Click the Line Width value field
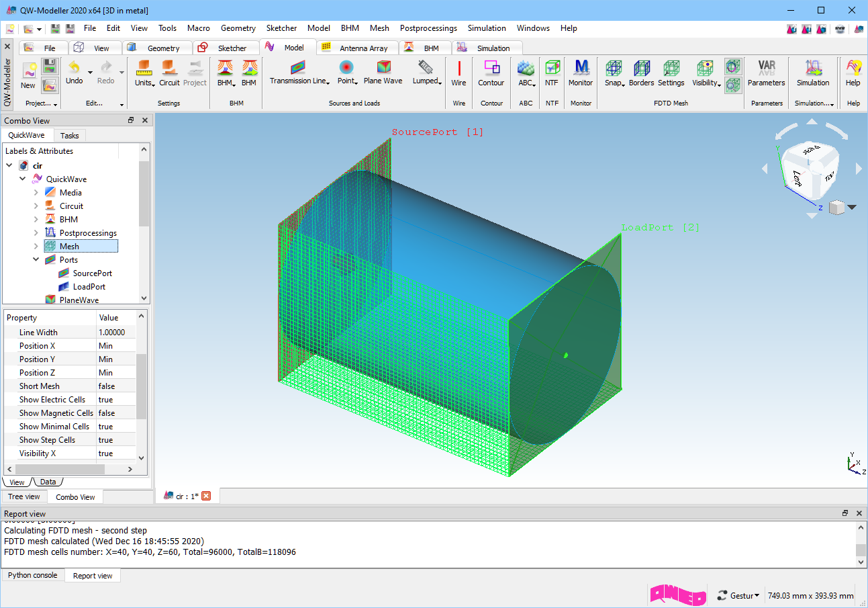 coord(116,333)
